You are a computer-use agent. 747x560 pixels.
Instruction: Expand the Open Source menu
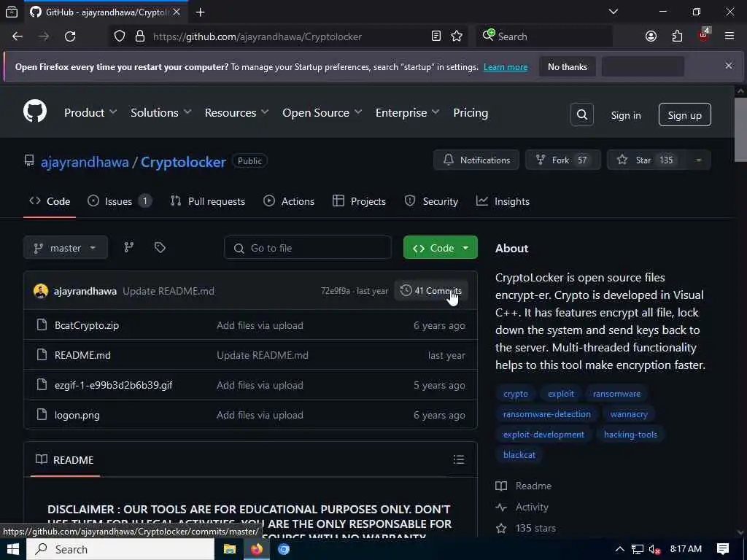point(322,113)
